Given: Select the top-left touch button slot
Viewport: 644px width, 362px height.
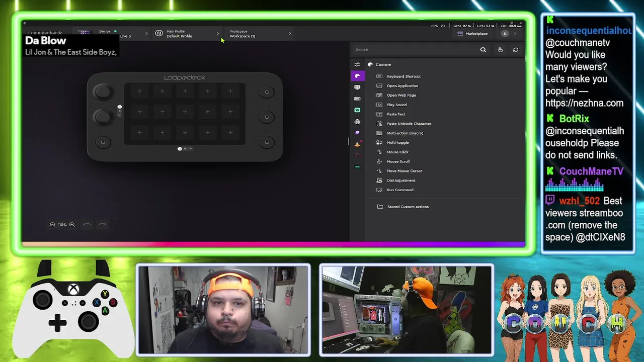Looking at the screenshot, I should coord(140,91).
